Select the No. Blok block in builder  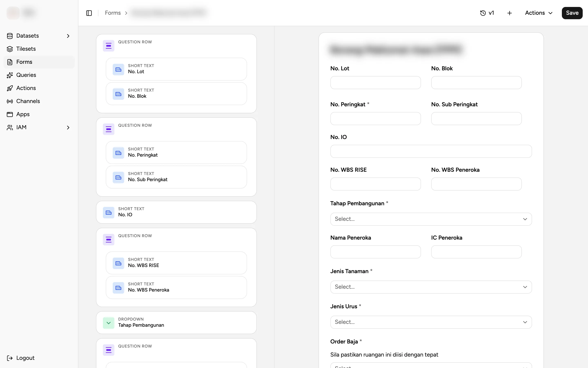tap(176, 94)
